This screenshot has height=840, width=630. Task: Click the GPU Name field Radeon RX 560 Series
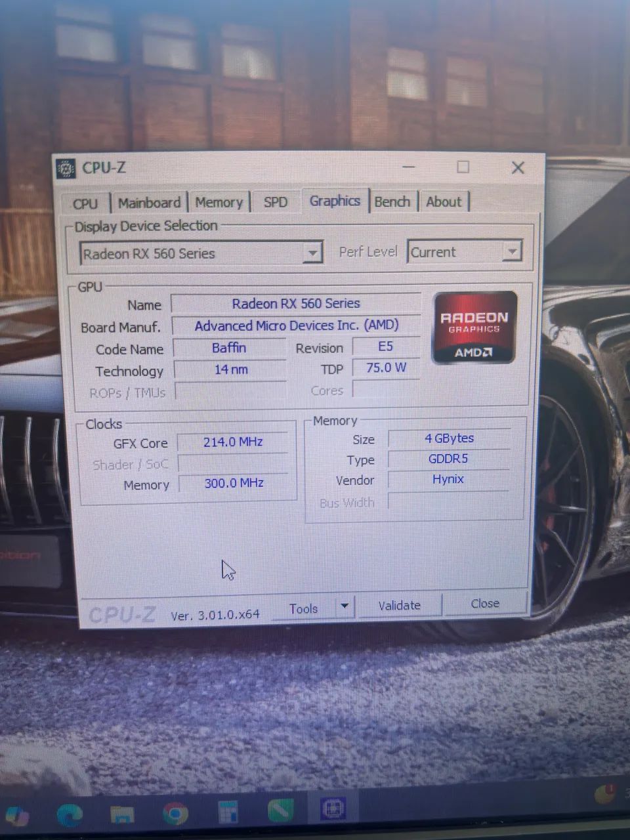(296, 303)
